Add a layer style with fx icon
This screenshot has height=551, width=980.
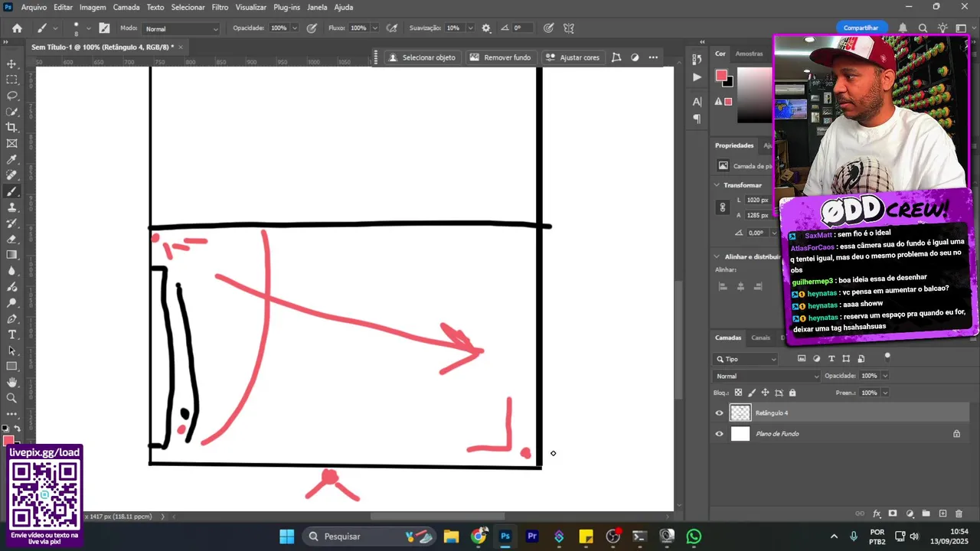(877, 514)
